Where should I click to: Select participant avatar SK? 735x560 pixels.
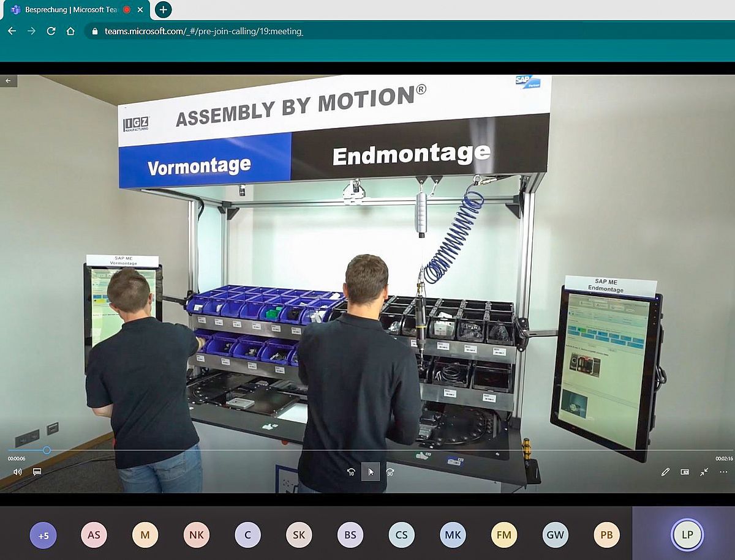pos(299,536)
